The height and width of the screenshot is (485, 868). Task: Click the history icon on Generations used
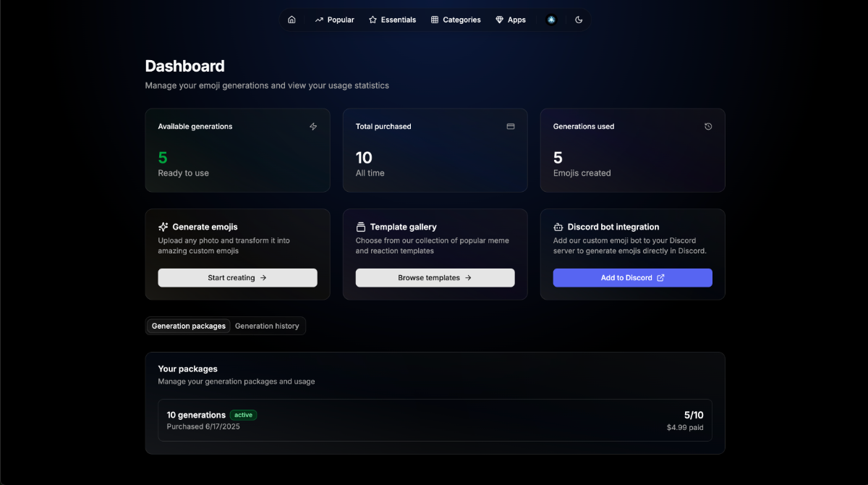pyautogui.click(x=708, y=127)
